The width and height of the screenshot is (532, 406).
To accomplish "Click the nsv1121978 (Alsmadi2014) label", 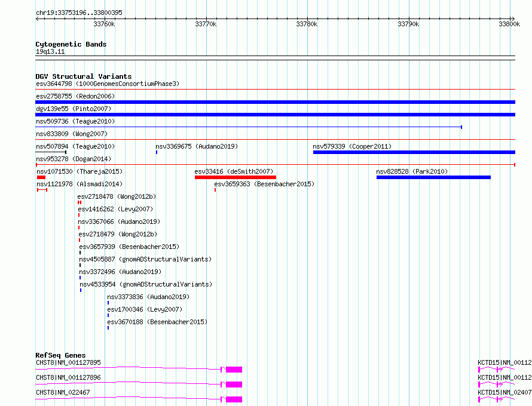I will point(80,184).
